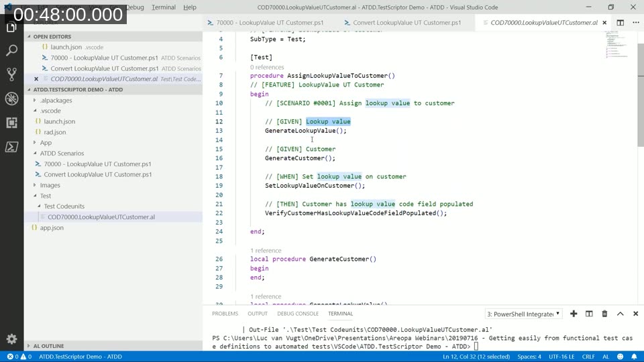Collapse the ATDD.TestScriptor Demo folder section
The height and width of the screenshot is (362, 644).
coord(29,89)
